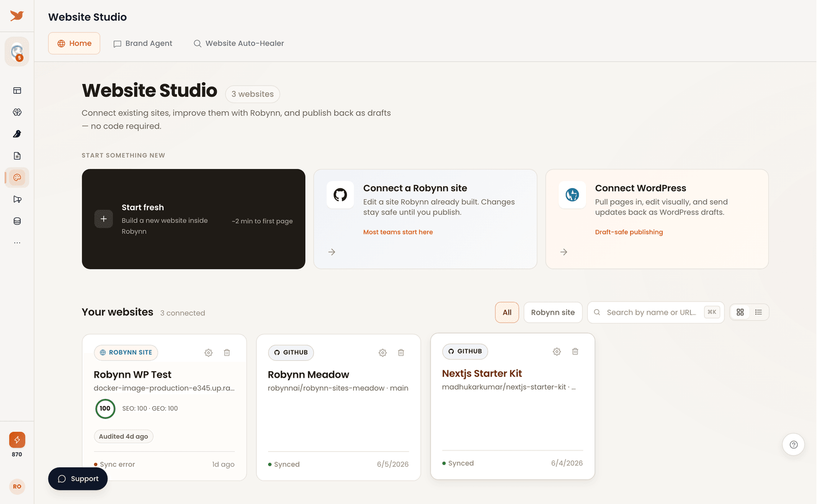Viewport: 825px width, 504px height.
Task: Click the WordPress logo icon
Action: click(x=572, y=195)
